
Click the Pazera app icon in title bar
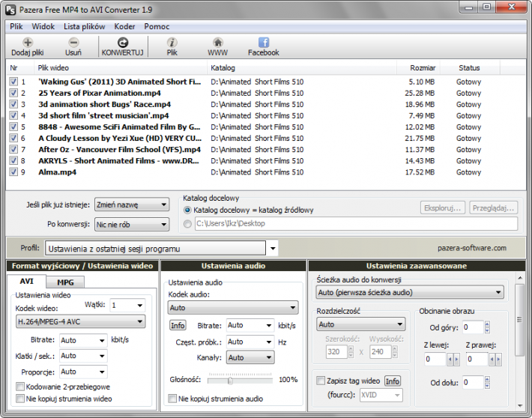pyautogui.click(x=10, y=10)
